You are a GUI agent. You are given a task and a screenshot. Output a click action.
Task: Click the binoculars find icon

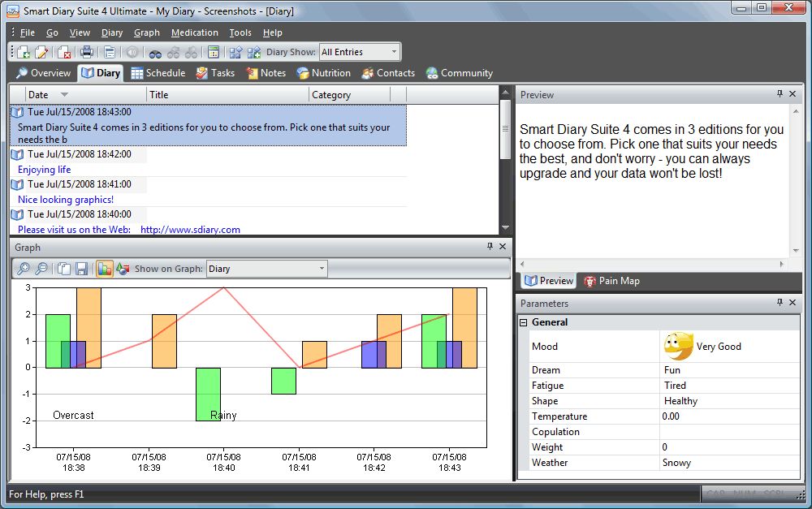[x=155, y=52]
